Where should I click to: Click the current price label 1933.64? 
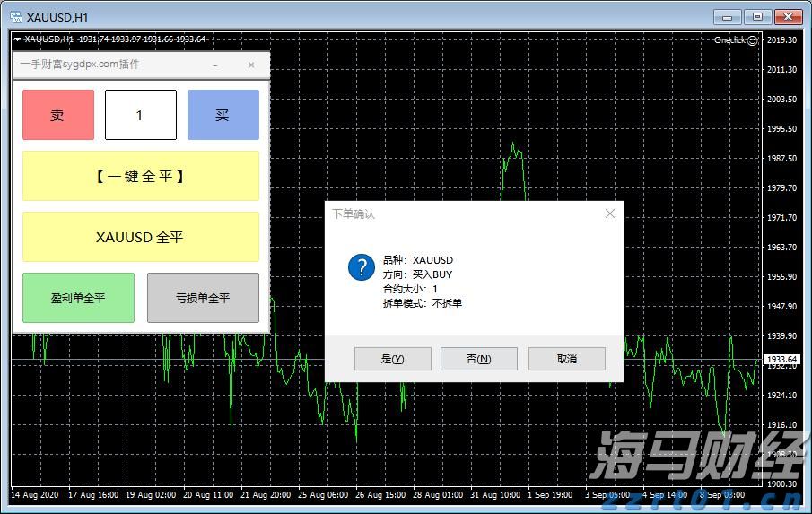click(x=781, y=359)
